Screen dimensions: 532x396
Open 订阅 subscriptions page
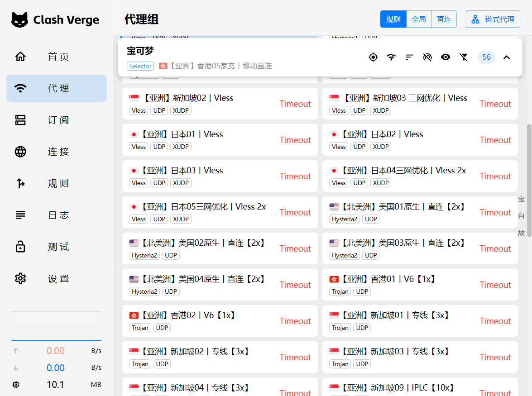click(x=57, y=120)
